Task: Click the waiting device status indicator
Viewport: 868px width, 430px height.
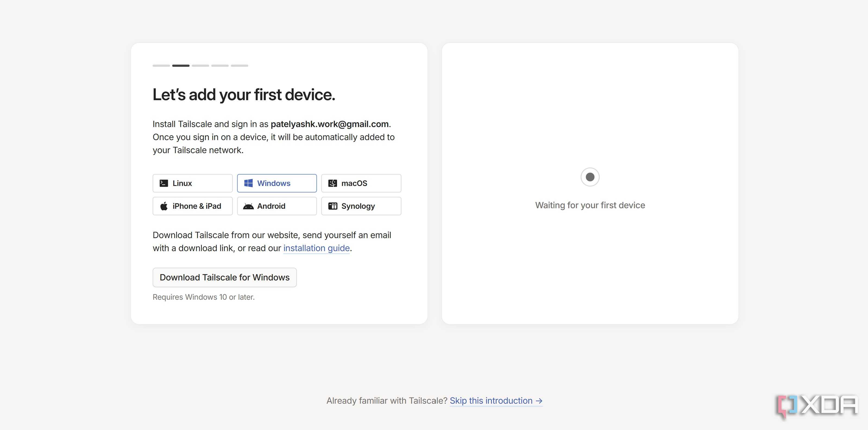Action: [590, 177]
